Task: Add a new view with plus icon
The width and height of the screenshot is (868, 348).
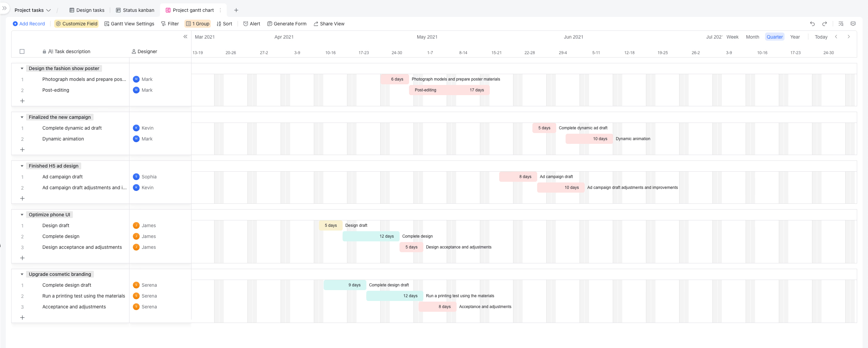Action: pyautogui.click(x=236, y=10)
